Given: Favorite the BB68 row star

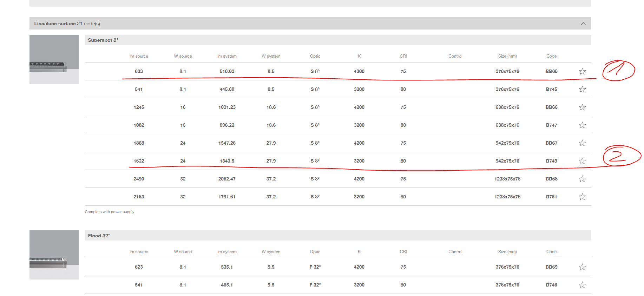Looking at the screenshot, I should click(x=582, y=179).
